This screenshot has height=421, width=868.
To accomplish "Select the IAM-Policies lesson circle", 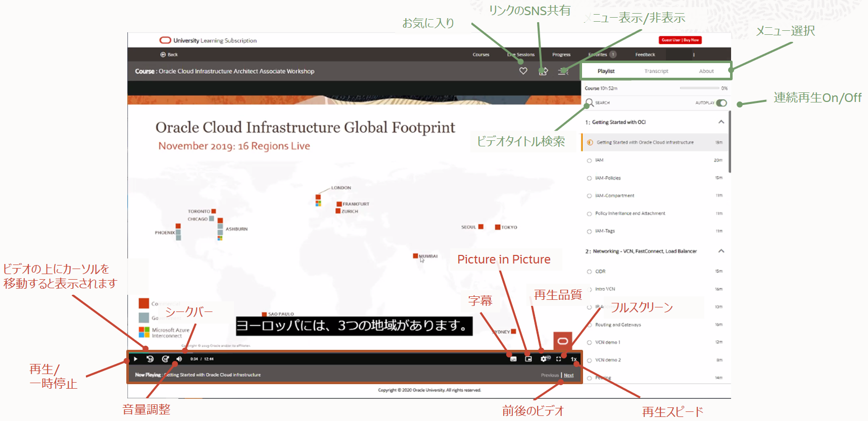I will [x=589, y=178].
